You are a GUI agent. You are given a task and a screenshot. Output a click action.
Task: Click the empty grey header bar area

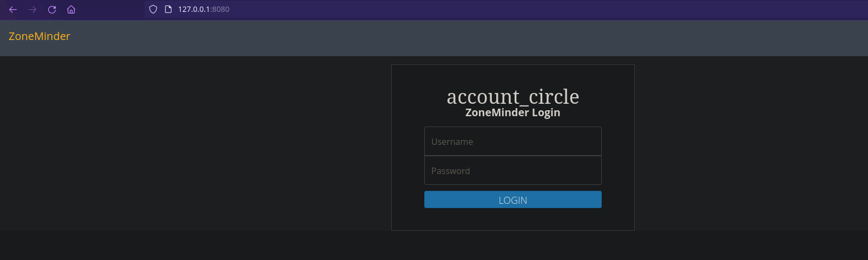pyautogui.click(x=433, y=38)
